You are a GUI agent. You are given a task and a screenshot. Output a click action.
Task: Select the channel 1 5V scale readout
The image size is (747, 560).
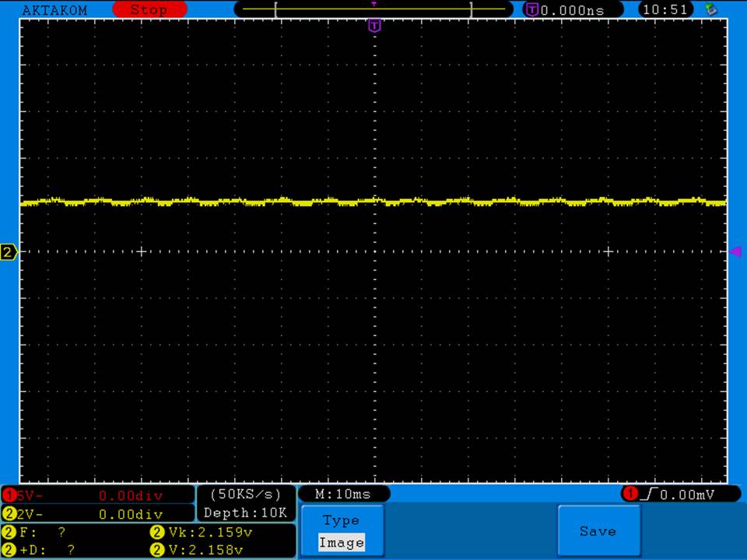coord(97,495)
